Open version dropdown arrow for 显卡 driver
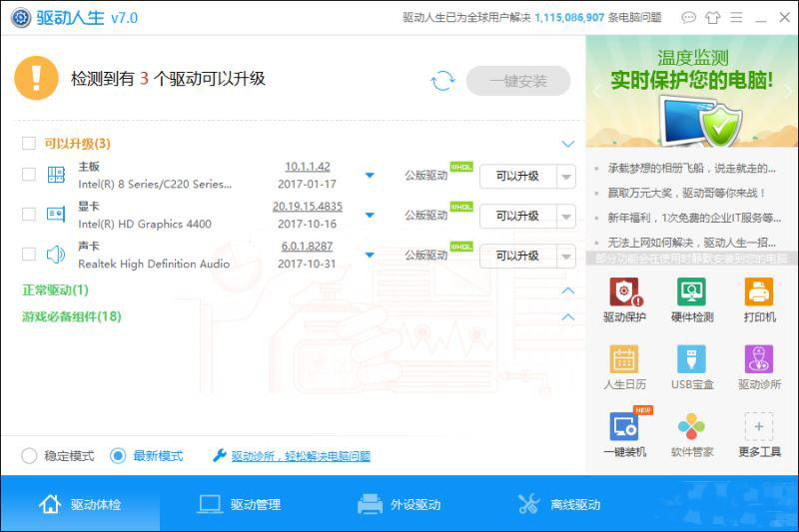 (370, 216)
